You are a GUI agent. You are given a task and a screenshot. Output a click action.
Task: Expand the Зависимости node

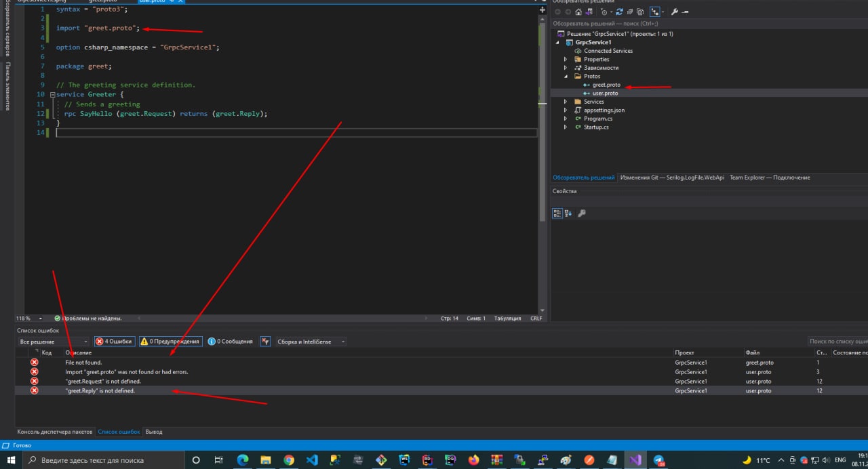coord(566,68)
